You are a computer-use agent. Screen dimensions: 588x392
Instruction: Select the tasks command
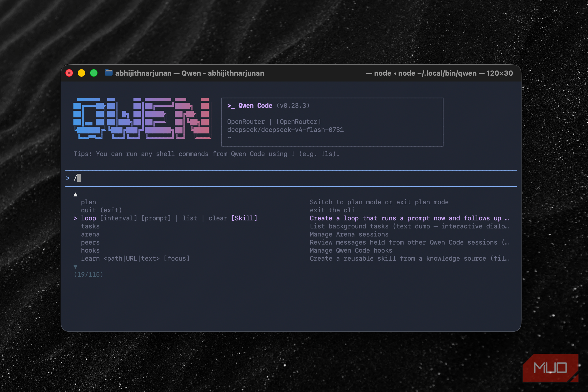click(x=90, y=226)
